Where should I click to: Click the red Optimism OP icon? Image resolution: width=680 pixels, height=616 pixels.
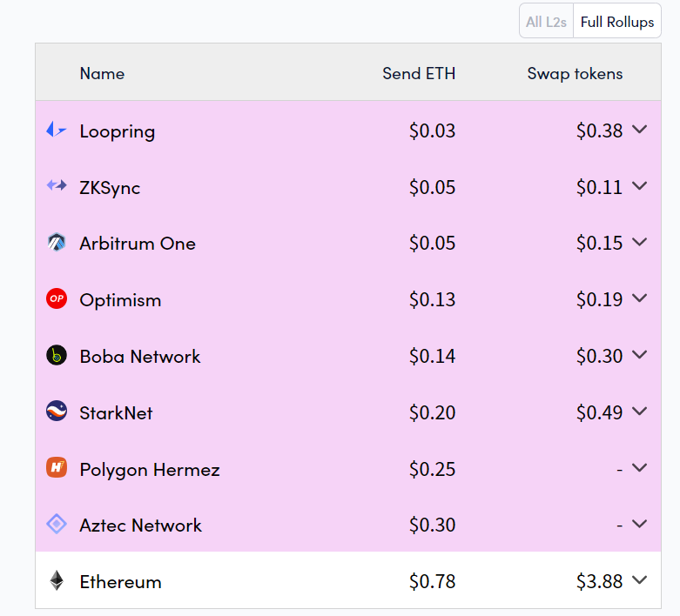[x=57, y=298]
